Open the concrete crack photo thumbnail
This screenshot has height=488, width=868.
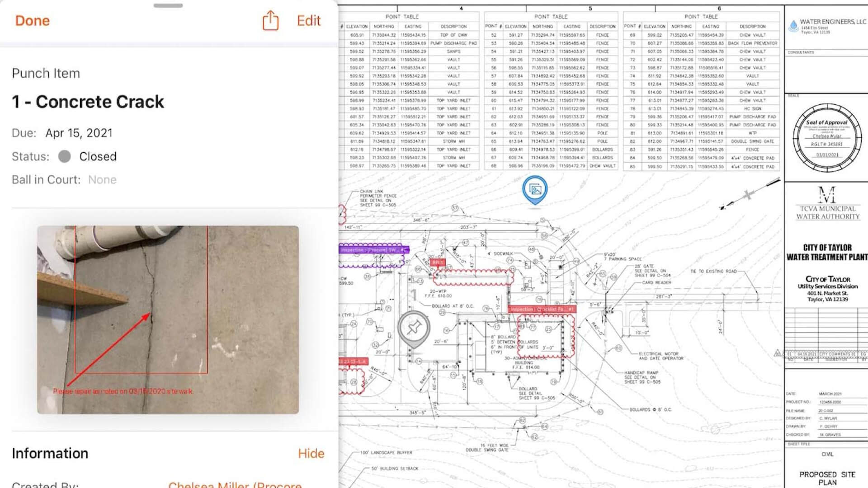coord(168,320)
